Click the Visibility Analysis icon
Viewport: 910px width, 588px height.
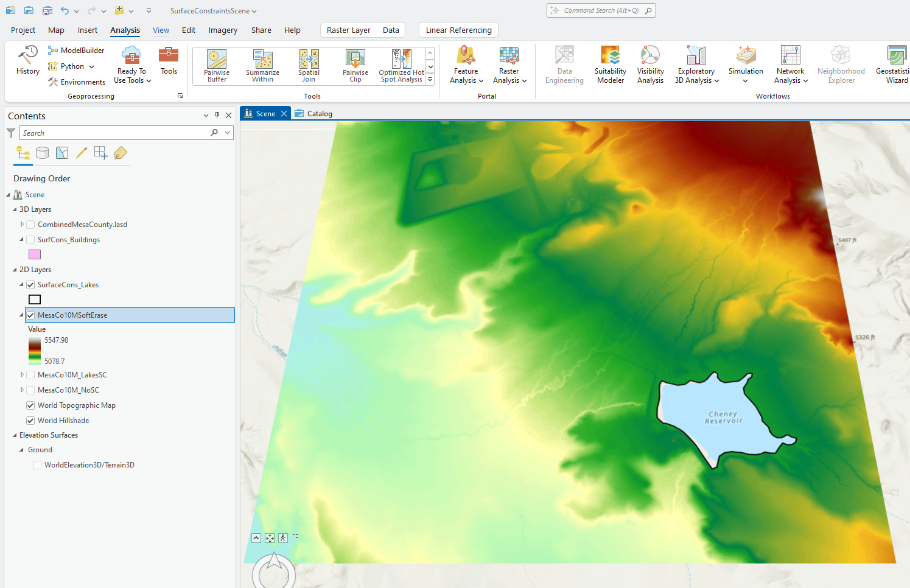[x=650, y=64]
